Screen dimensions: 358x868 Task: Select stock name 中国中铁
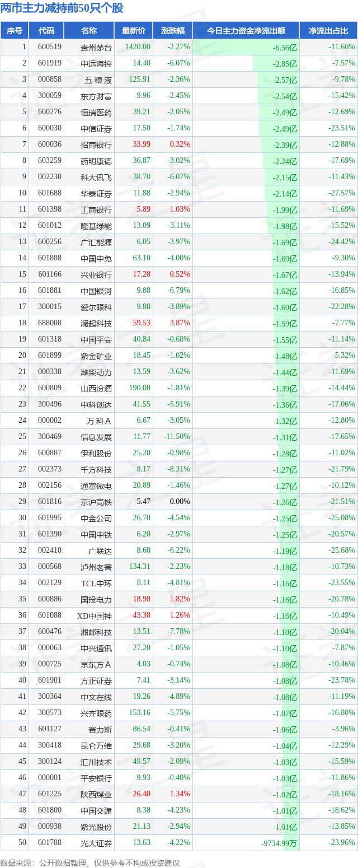pos(96,534)
